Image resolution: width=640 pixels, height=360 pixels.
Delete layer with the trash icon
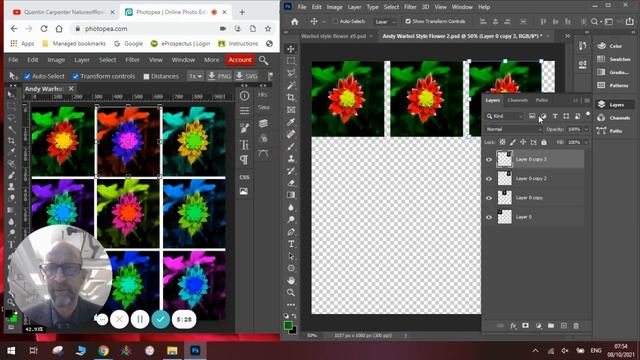pos(576,326)
